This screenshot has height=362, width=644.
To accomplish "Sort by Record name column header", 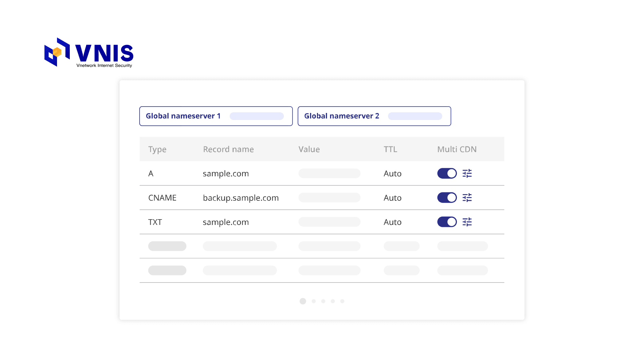I will click(x=228, y=149).
